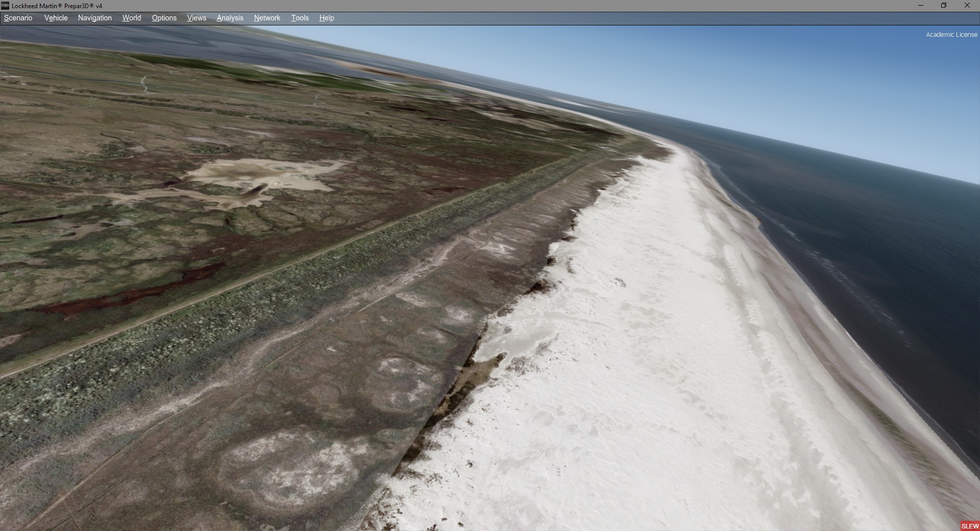
Task: Restore down the Prepar3D window
Action: click(x=944, y=6)
